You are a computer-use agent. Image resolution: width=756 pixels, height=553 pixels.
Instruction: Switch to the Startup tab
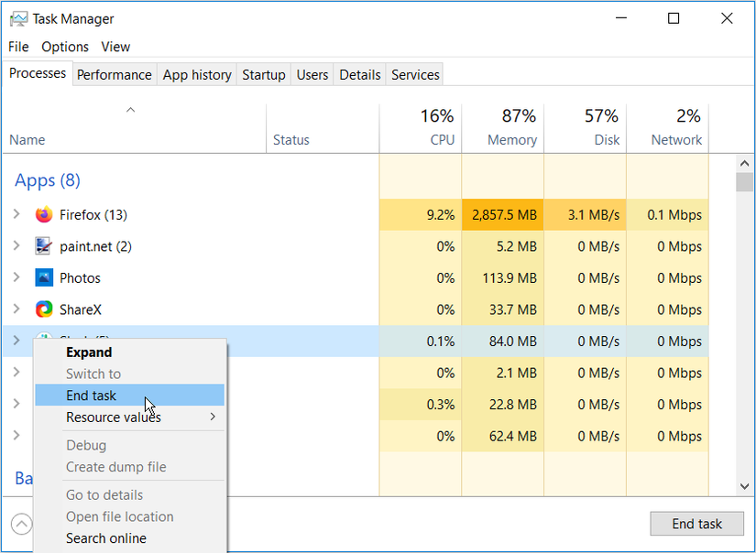click(x=264, y=75)
